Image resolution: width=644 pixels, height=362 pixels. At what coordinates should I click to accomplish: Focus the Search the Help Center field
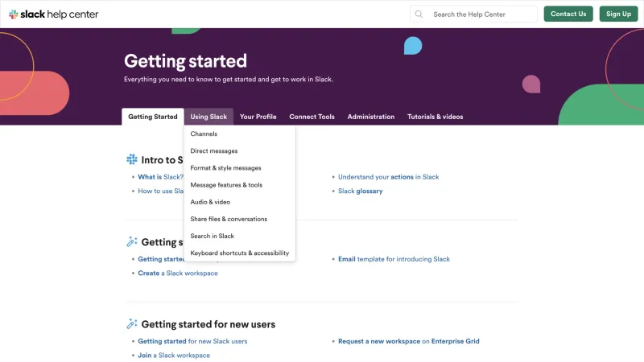point(473,14)
